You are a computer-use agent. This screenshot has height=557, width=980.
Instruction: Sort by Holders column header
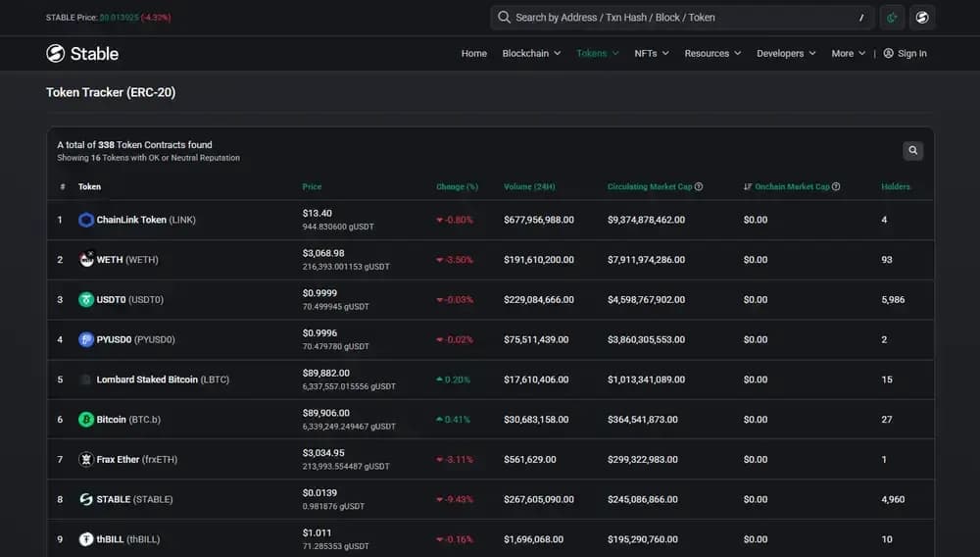pos(896,186)
